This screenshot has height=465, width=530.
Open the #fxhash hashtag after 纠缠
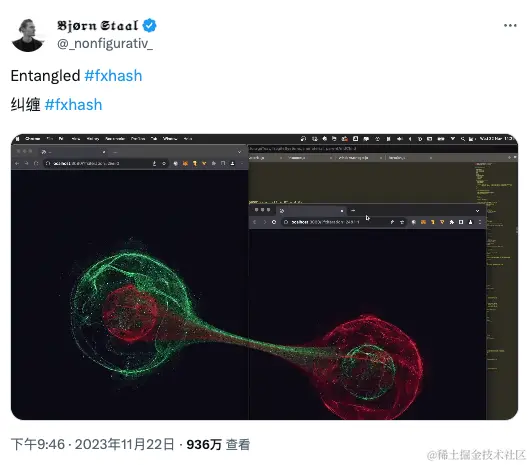(x=73, y=105)
